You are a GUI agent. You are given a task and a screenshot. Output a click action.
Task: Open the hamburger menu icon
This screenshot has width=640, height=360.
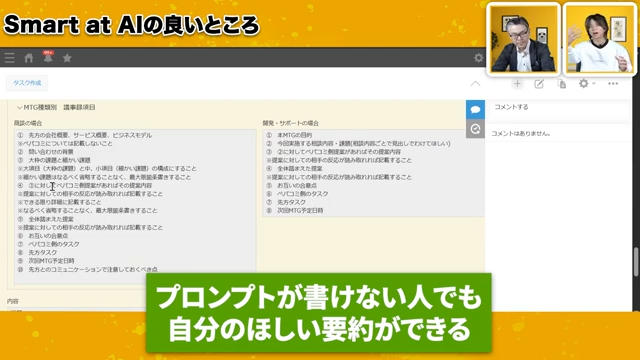pos(9,58)
